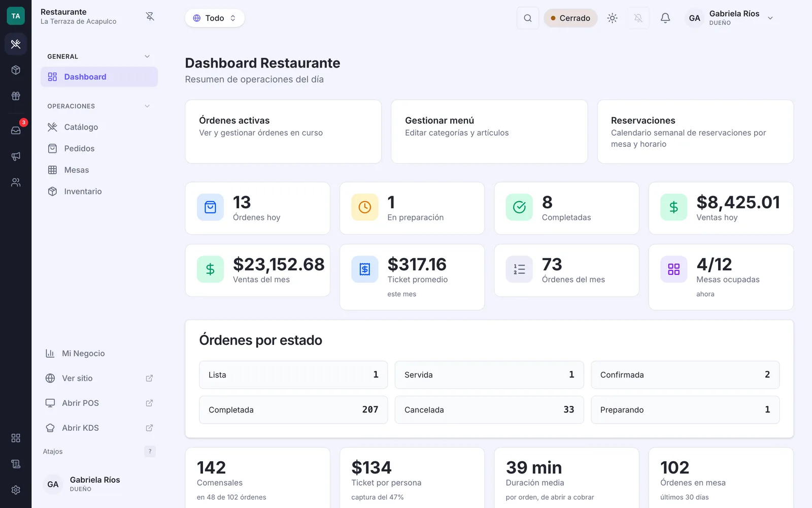
Task: Go to Catálogo in the sidebar
Action: (x=99, y=127)
